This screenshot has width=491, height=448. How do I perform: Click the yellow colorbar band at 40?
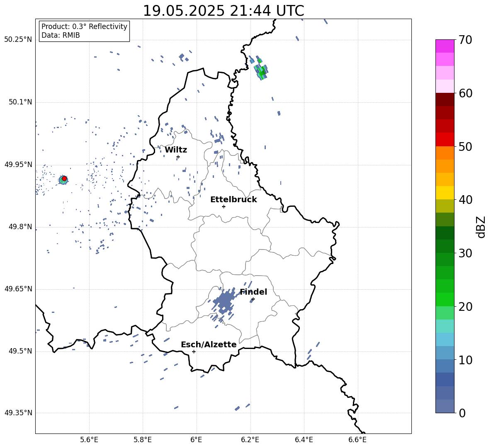445,193
